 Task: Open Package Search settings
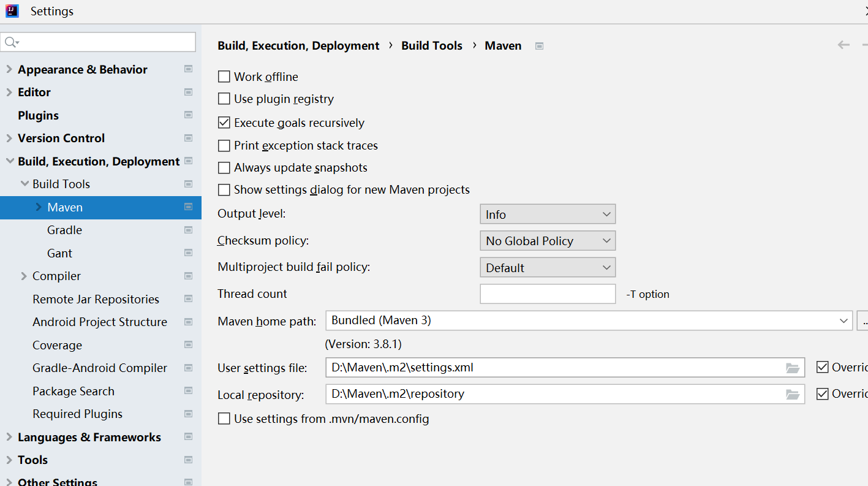coord(74,391)
